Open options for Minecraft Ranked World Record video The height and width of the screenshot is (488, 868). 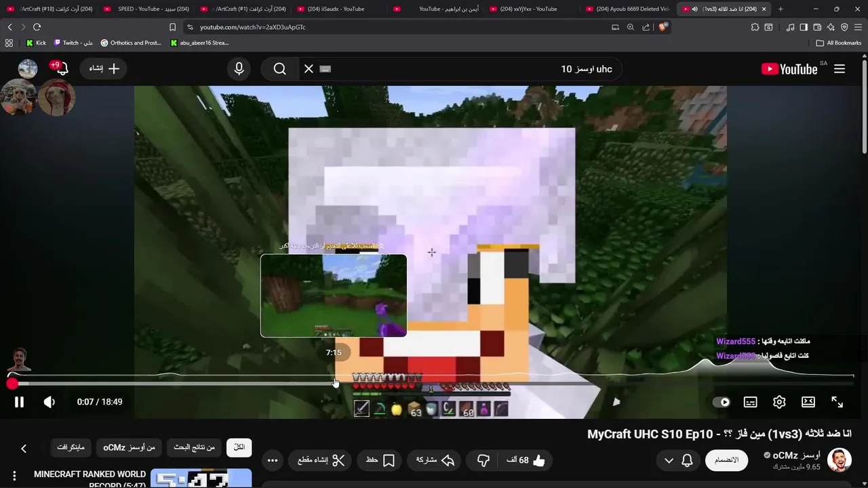(14, 476)
